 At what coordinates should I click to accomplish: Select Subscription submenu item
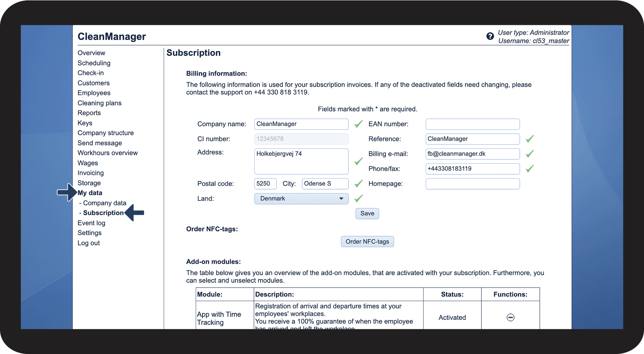(103, 213)
